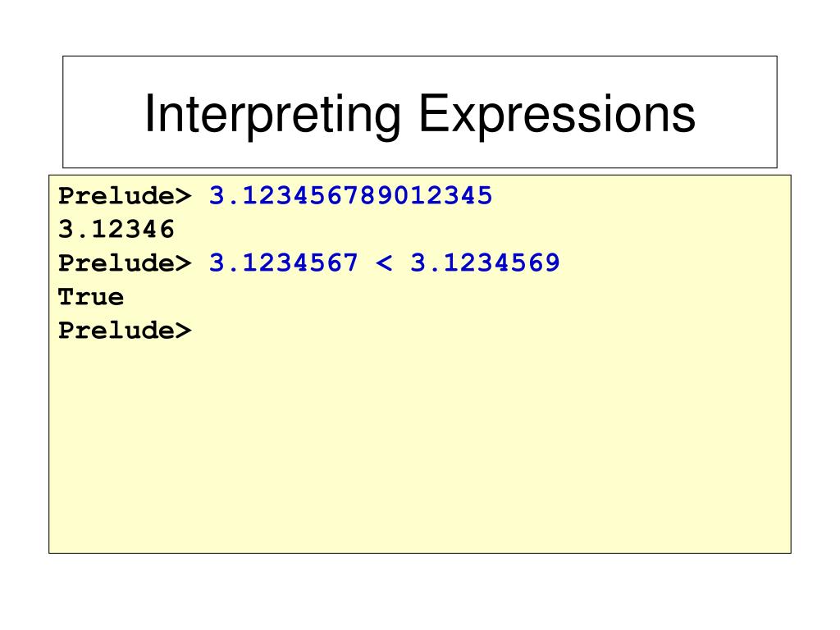840x630 pixels.
Task: Select the Prelude prompt on the first line
Action: point(125,195)
